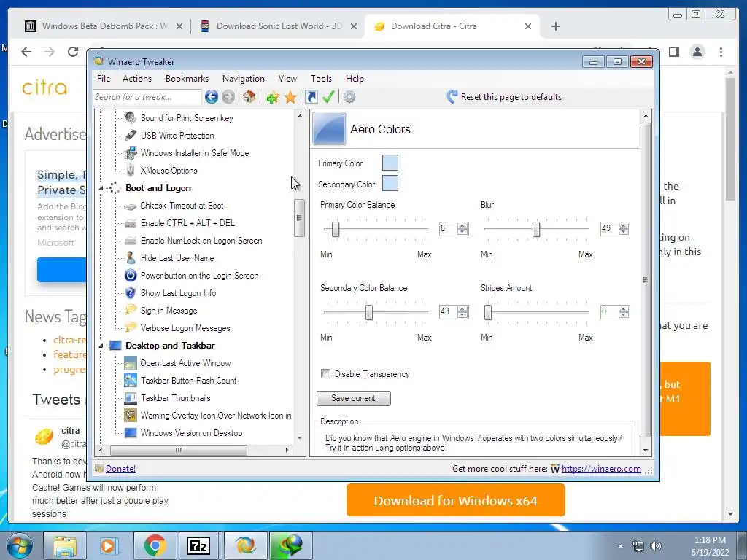Open the Tools menu

321,79
